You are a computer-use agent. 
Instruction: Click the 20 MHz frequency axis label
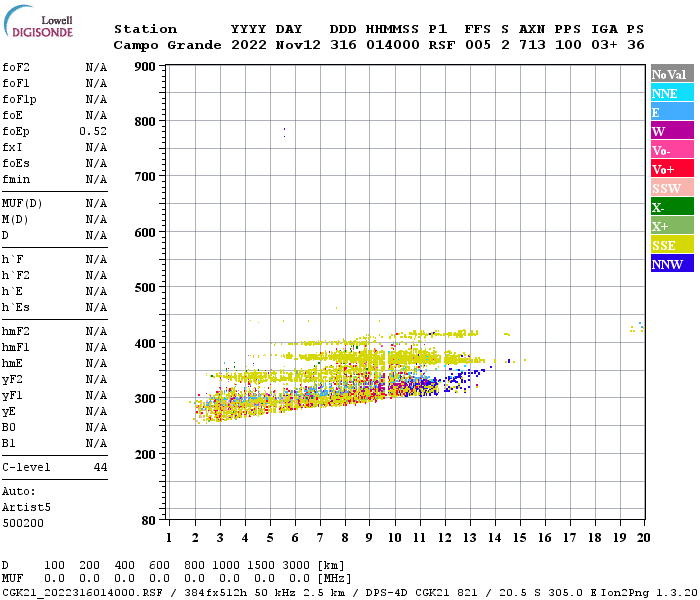(x=644, y=538)
